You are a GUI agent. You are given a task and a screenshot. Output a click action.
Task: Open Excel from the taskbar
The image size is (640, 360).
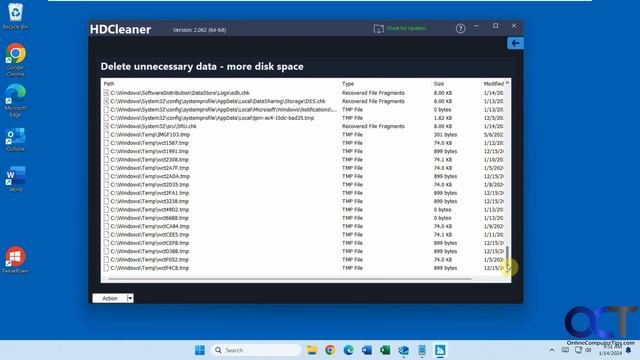click(x=385, y=350)
